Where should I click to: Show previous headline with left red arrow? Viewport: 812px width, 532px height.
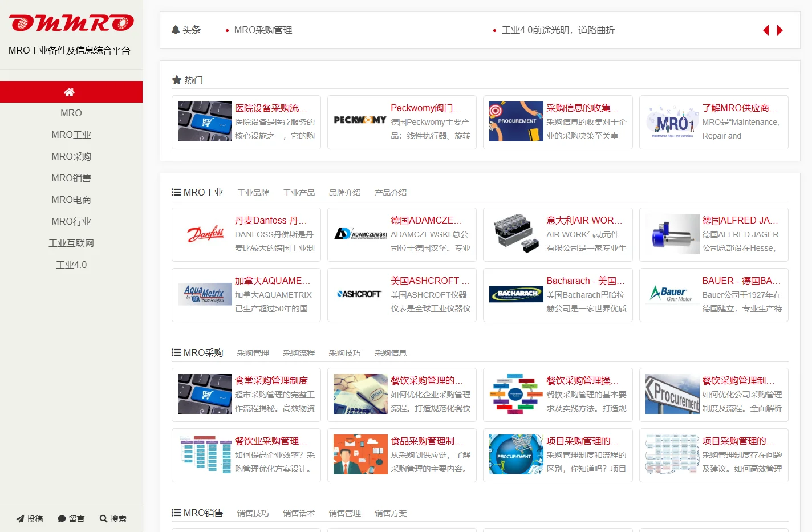click(x=766, y=30)
